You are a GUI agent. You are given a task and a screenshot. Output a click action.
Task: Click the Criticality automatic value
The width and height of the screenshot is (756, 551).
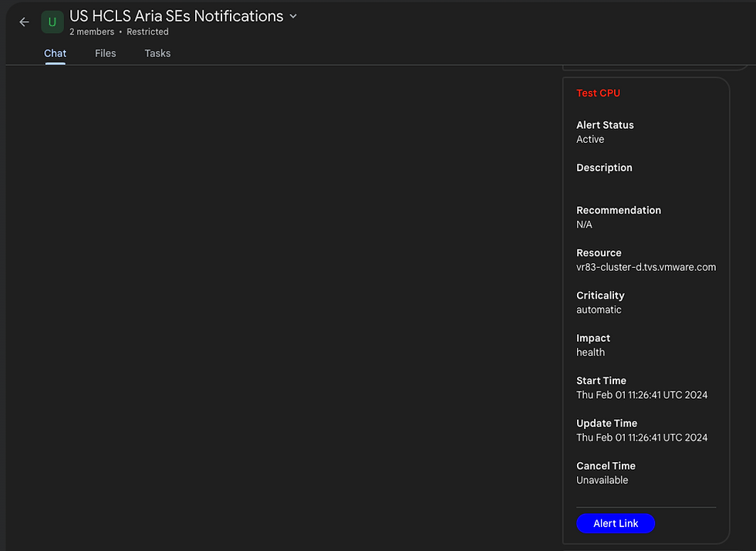pyautogui.click(x=599, y=309)
